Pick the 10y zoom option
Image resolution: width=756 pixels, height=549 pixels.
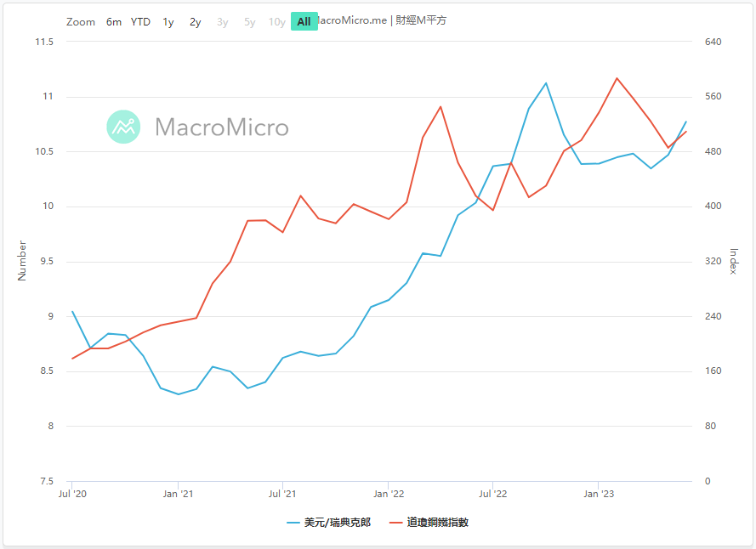pos(277,22)
